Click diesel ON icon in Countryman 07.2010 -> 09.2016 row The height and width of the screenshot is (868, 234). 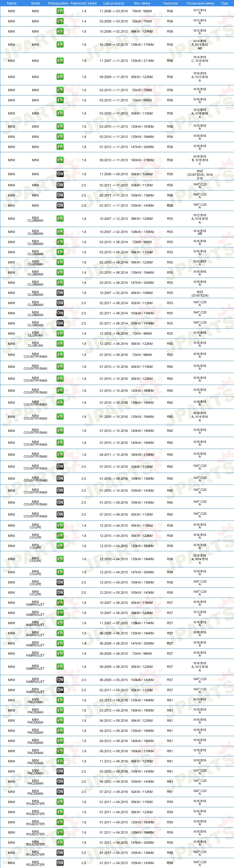(x=60, y=514)
